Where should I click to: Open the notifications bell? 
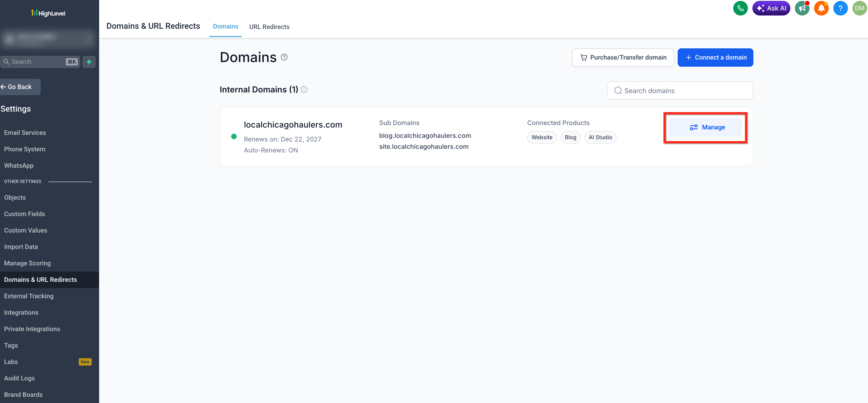pyautogui.click(x=821, y=8)
